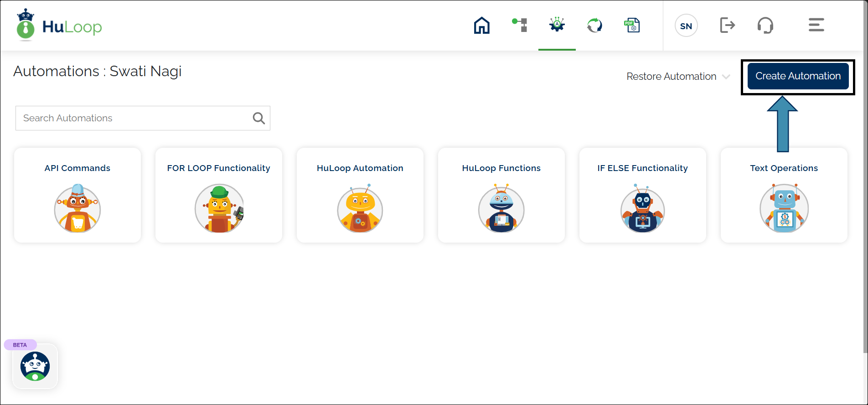868x405 pixels.
Task: Click the logout arrow icon
Action: coord(727,26)
